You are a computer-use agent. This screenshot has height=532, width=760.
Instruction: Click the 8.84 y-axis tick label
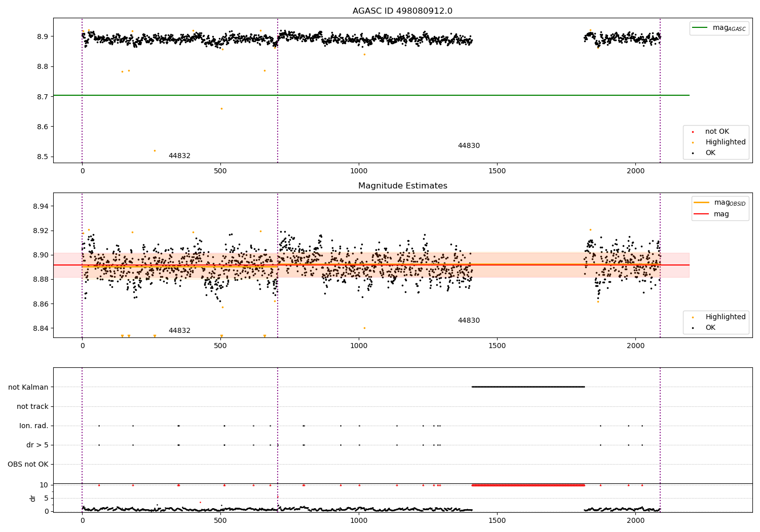(40, 328)
